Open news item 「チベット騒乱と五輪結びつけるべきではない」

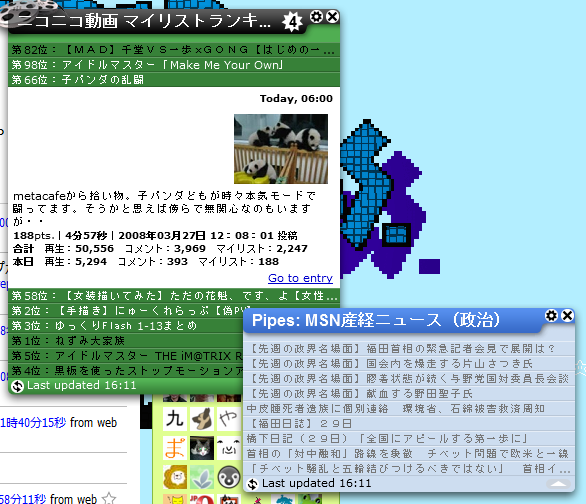409,468
